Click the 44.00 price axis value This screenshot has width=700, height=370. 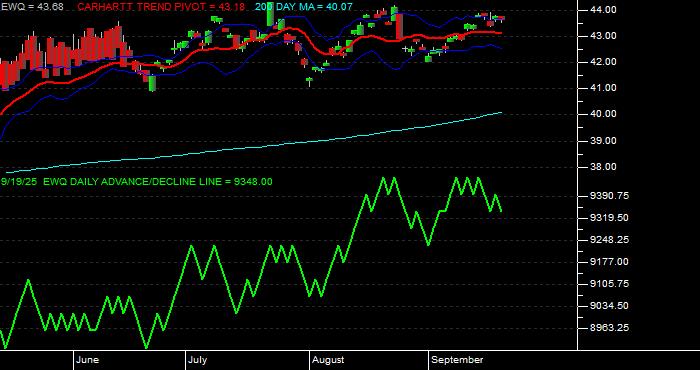pos(602,9)
